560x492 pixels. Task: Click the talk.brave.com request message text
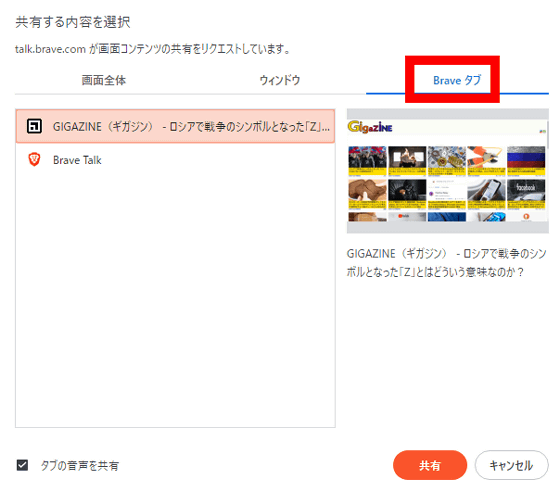152,49
